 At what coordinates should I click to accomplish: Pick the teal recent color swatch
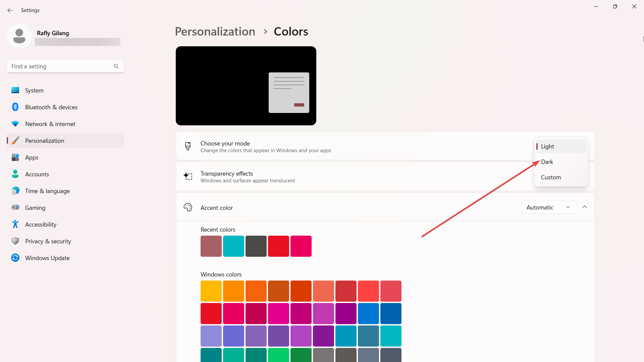coord(233,246)
